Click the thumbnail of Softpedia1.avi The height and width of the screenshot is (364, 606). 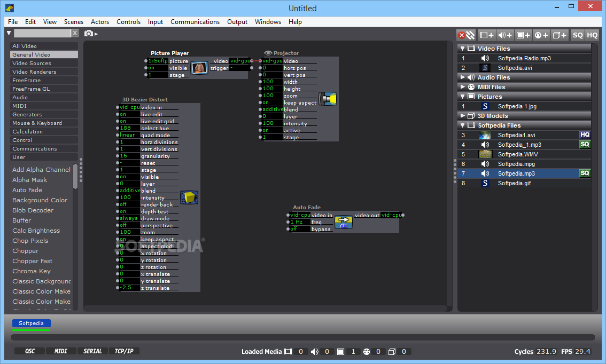(485, 135)
